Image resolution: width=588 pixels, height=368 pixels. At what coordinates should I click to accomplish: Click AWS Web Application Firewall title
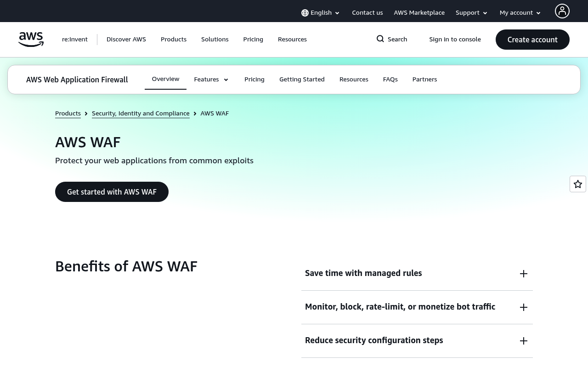[x=77, y=80]
